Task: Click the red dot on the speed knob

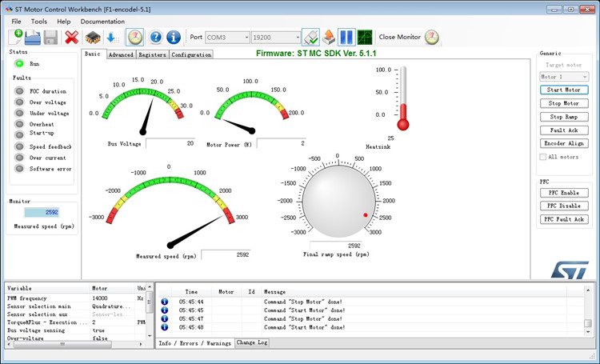Action: pyautogui.click(x=366, y=215)
